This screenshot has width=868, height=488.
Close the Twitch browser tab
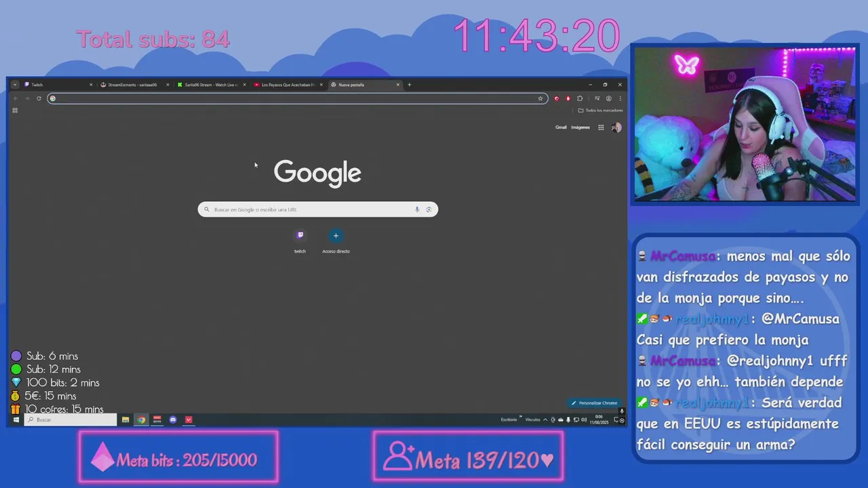coord(91,85)
